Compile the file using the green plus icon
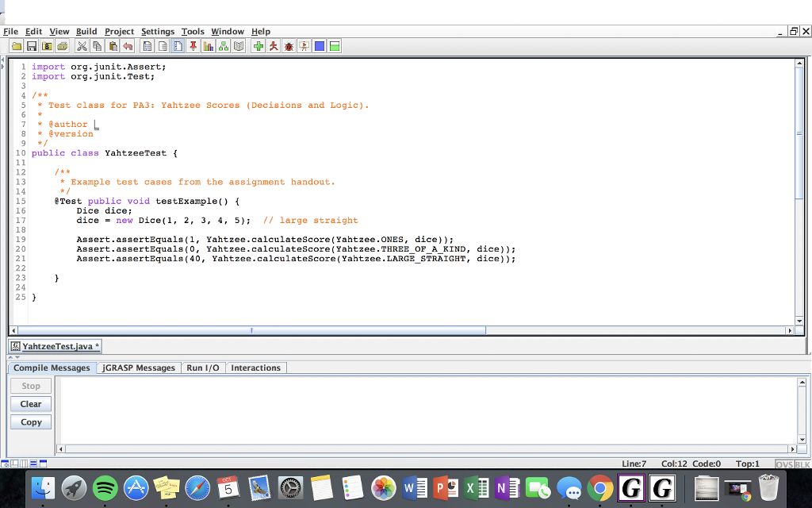The width and height of the screenshot is (812, 508). [x=257, y=45]
